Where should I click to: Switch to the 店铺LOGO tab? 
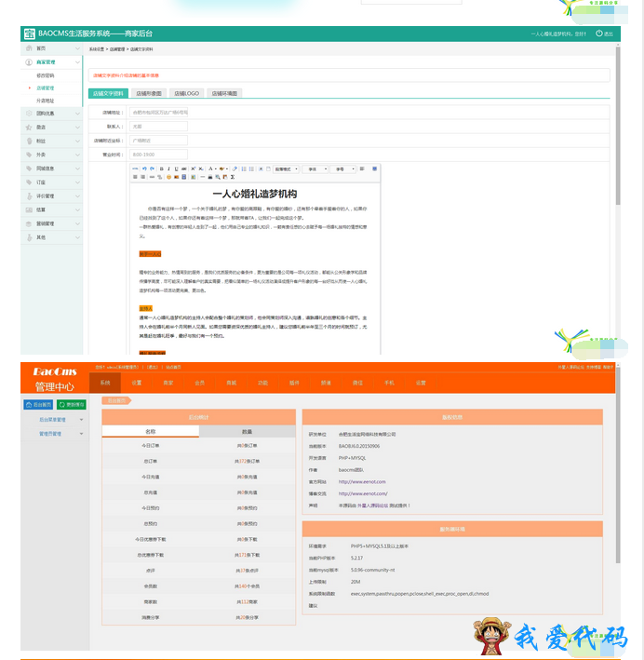tap(186, 93)
